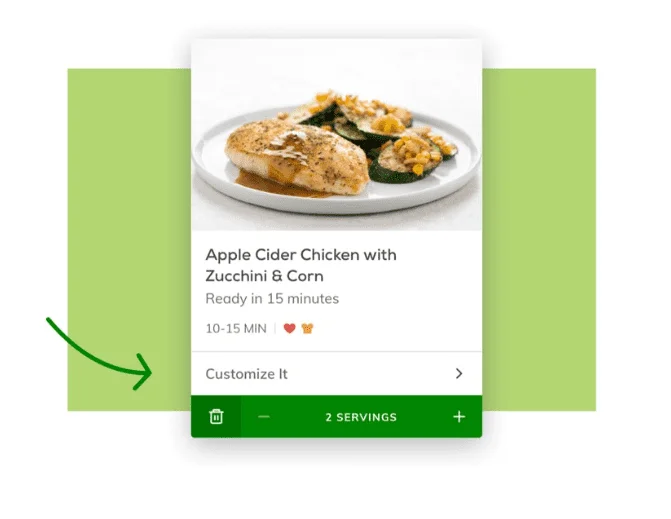Image resolution: width=671 pixels, height=519 pixels.
Task: Click the red heart icon
Action: click(290, 328)
